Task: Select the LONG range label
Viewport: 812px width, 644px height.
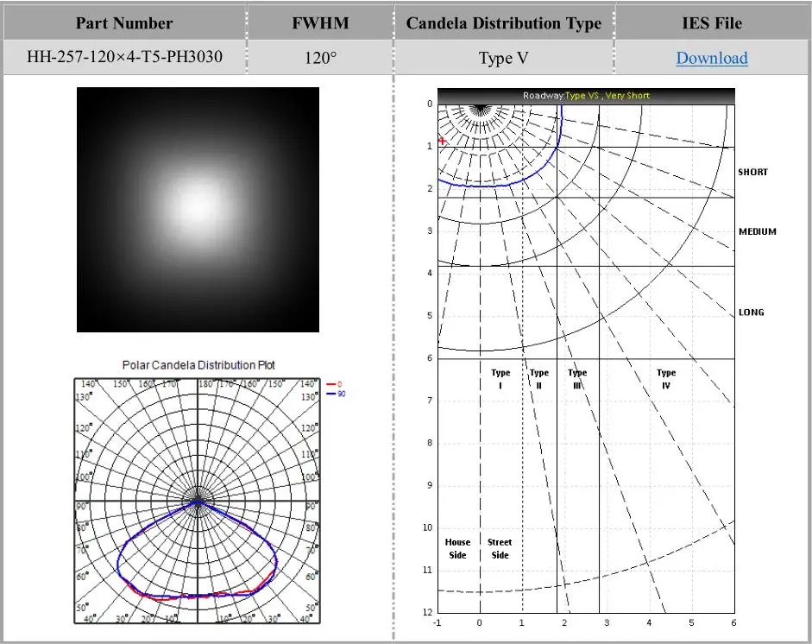Action: coord(751,313)
